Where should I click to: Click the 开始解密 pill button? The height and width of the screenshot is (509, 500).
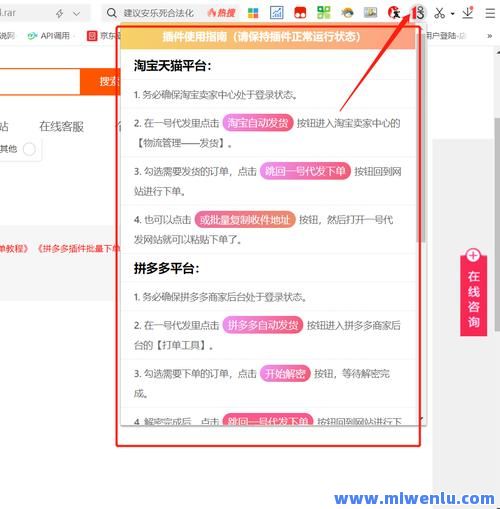click(x=285, y=373)
